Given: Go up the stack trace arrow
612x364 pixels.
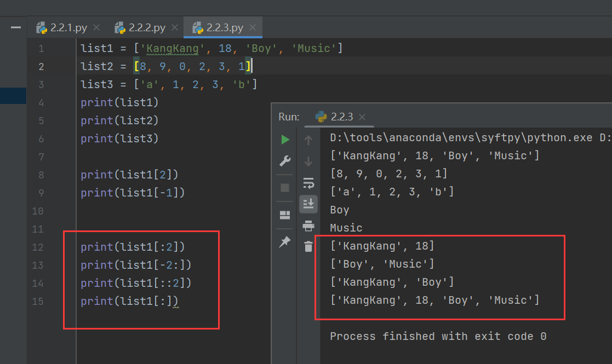Looking at the screenshot, I should click(308, 140).
